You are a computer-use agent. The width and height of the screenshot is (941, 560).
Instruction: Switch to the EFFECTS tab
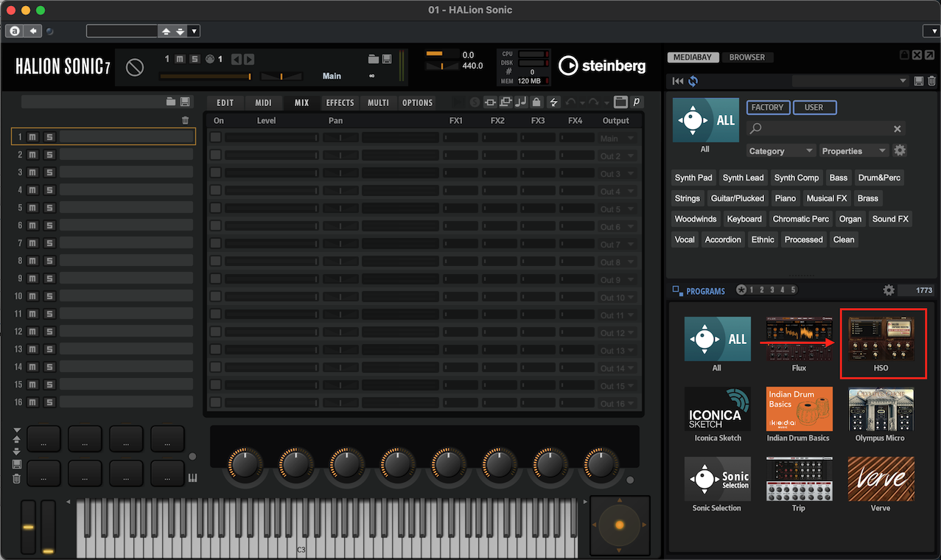coord(340,102)
